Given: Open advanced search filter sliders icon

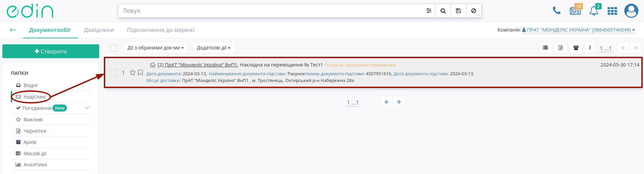Looking at the screenshot, I should point(429,11).
